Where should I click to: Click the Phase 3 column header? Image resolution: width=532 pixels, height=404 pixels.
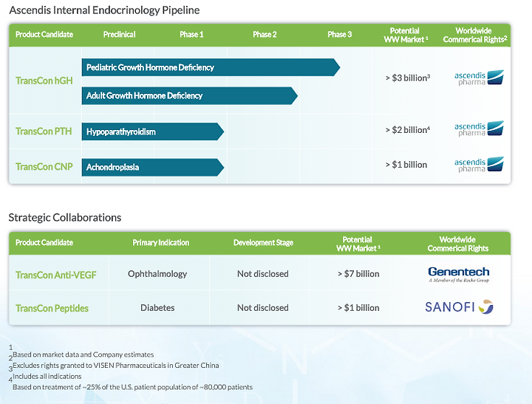click(x=340, y=35)
